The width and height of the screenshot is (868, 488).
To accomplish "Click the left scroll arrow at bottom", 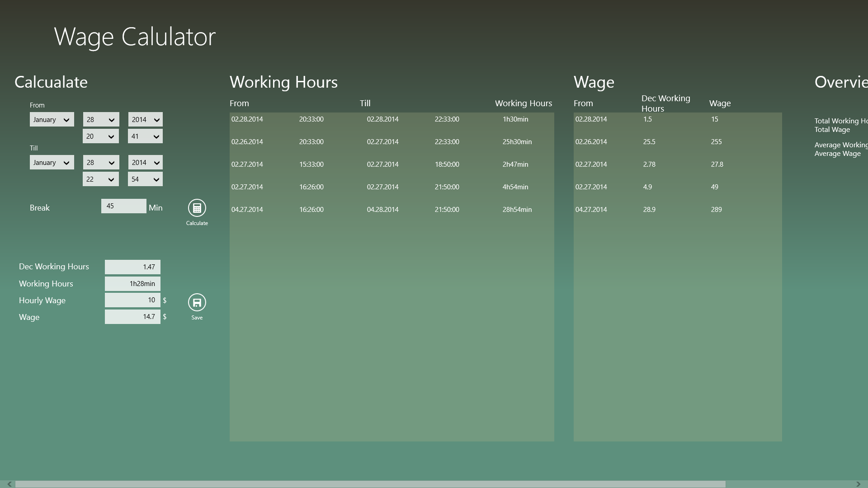I will pyautogui.click(x=9, y=484).
